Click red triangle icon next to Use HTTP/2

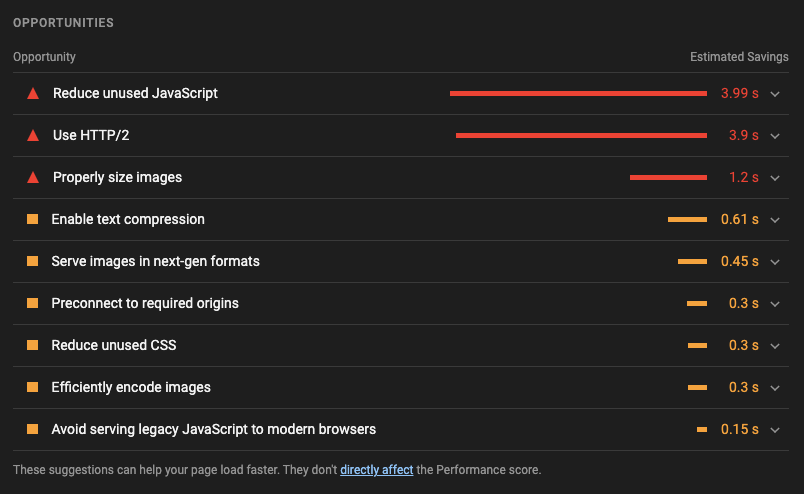[33, 136]
